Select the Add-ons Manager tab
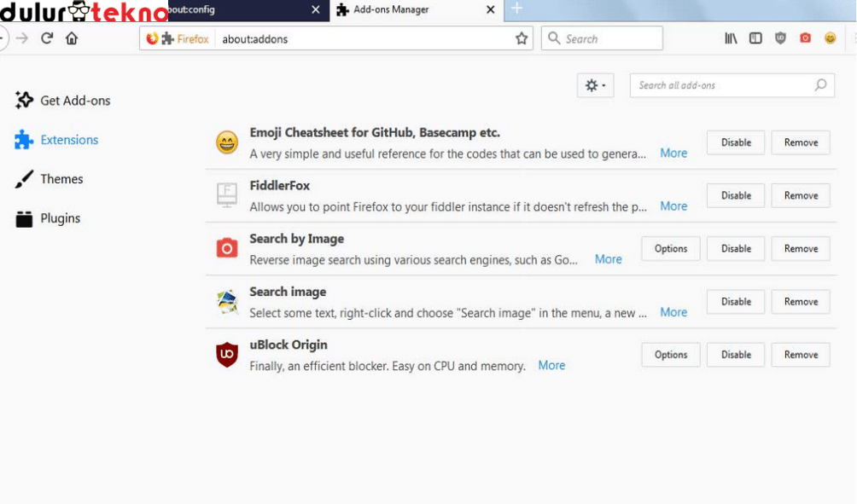 pyautogui.click(x=416, y=10)
